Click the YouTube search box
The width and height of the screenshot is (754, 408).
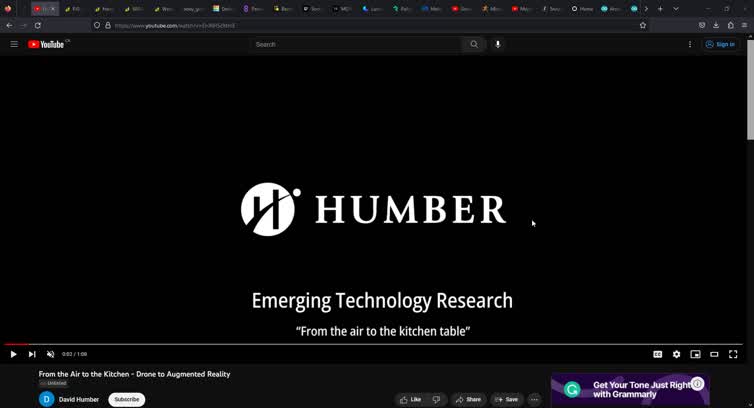[x=355, y=44]
